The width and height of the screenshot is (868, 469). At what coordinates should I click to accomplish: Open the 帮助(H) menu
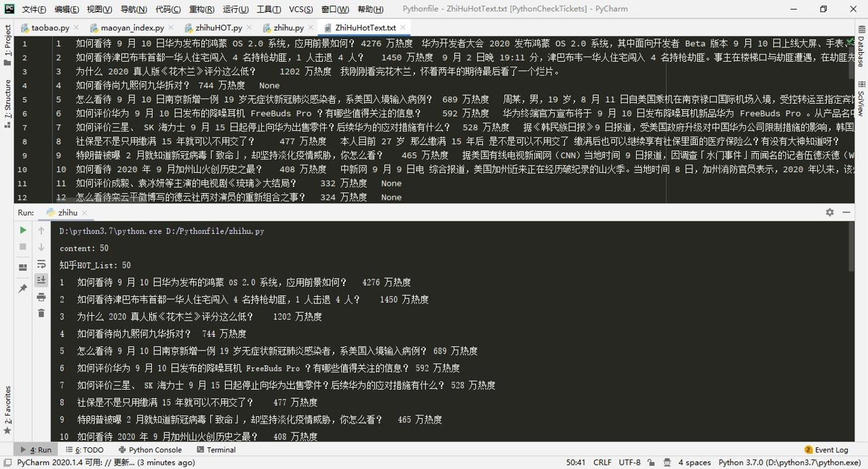tap(370, 9)
